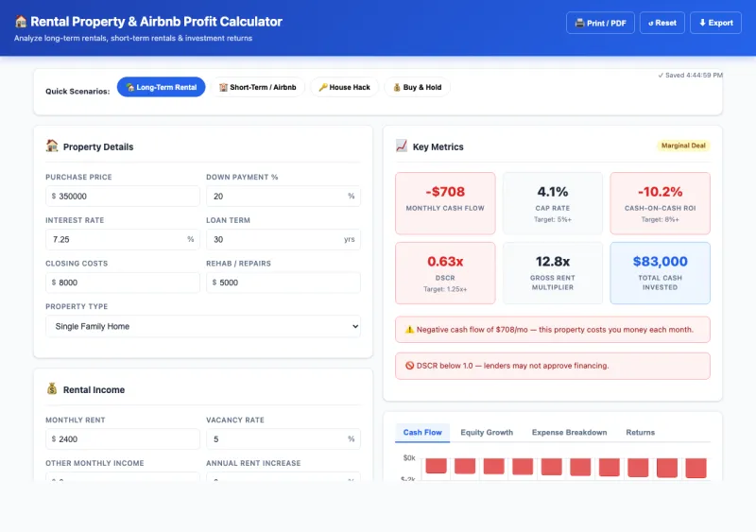Switch to the Cash Flow tab
The image size is (756, 532).
click(422, 433)
